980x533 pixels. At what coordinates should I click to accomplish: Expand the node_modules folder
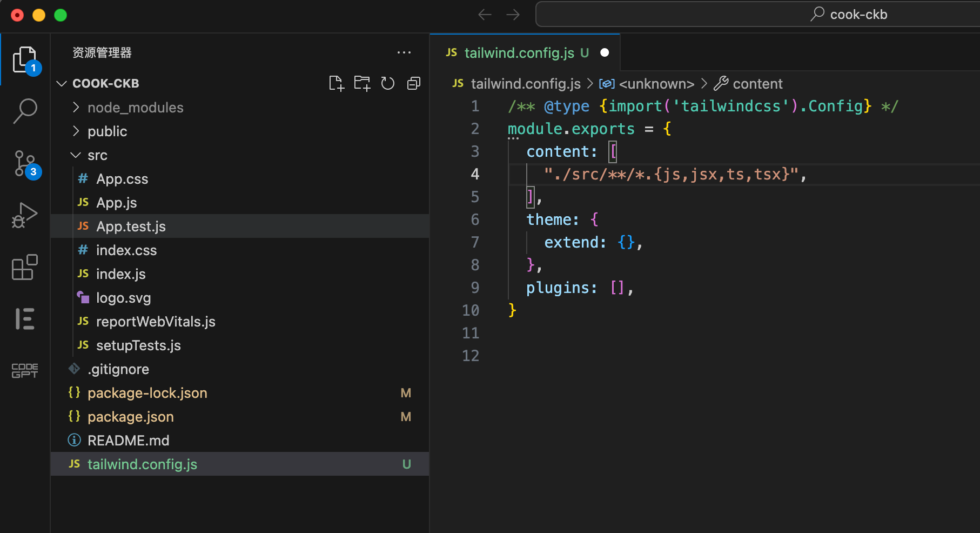(240, 108)
